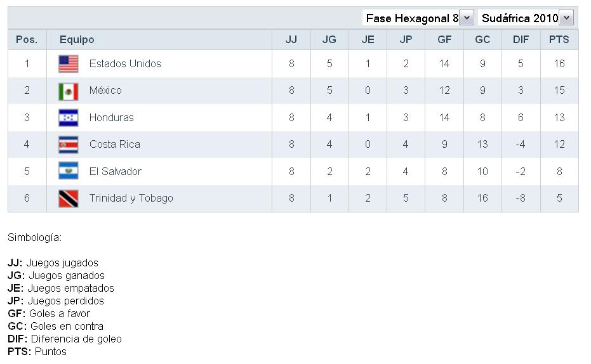The height and width of the screenshot is (364, 591).
Task: Click the DIF column header
Action: point(521,39)
